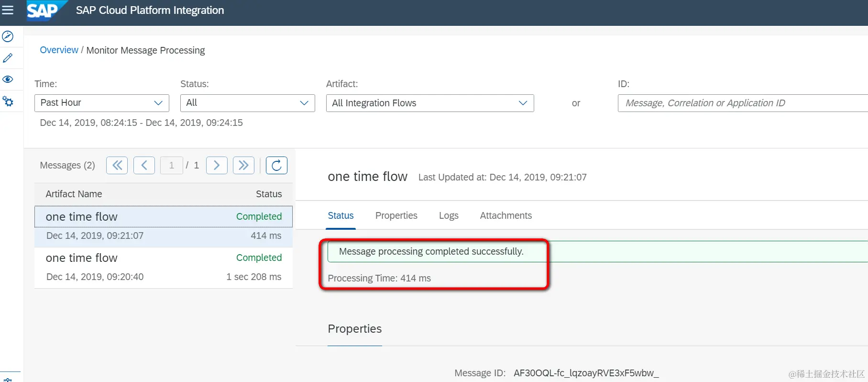Click the 1 sec 208 ms duration
The width and height of the screenshot is (868, 382).
coord(254,277)
